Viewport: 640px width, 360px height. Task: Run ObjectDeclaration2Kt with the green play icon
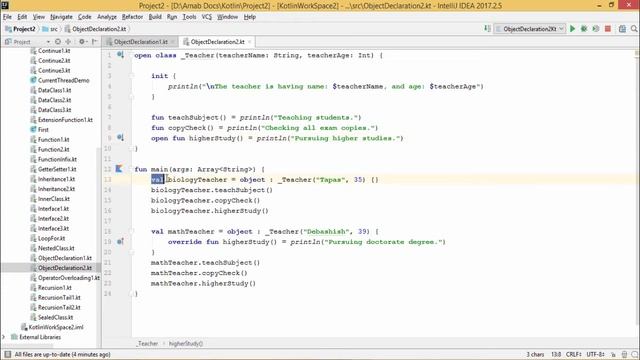(x=573, y=29)
